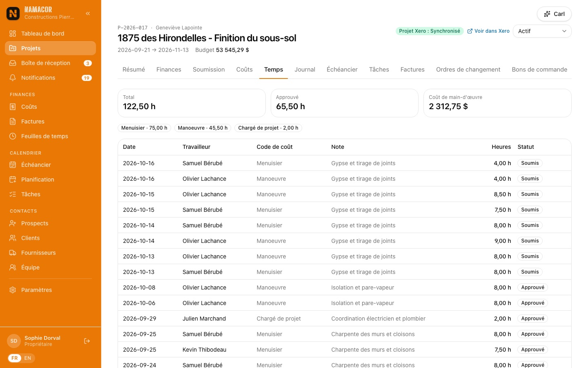The image size is (588, 368).
Task: Switch language to EN
Action: [28, 358]
